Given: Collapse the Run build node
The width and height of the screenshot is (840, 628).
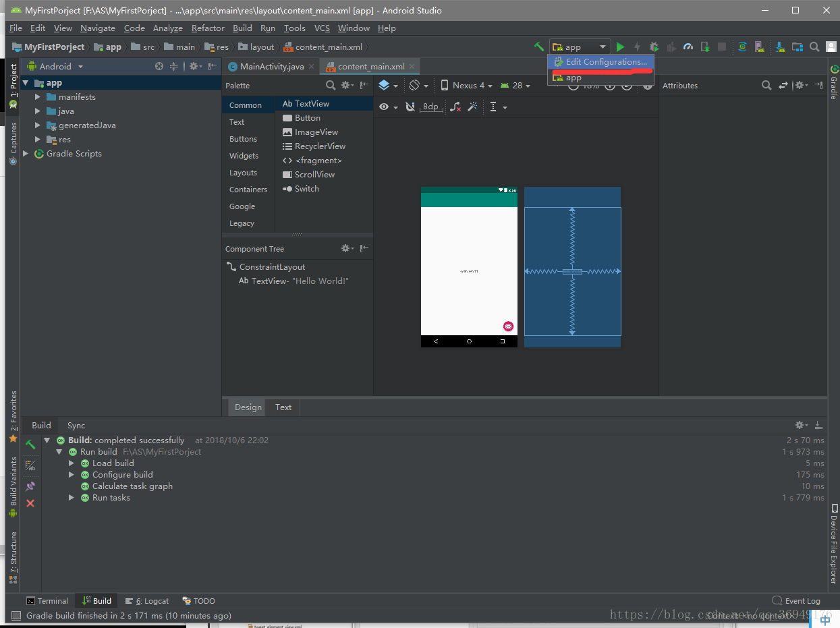Looking at the screenshot, I should tap(59, 452).
